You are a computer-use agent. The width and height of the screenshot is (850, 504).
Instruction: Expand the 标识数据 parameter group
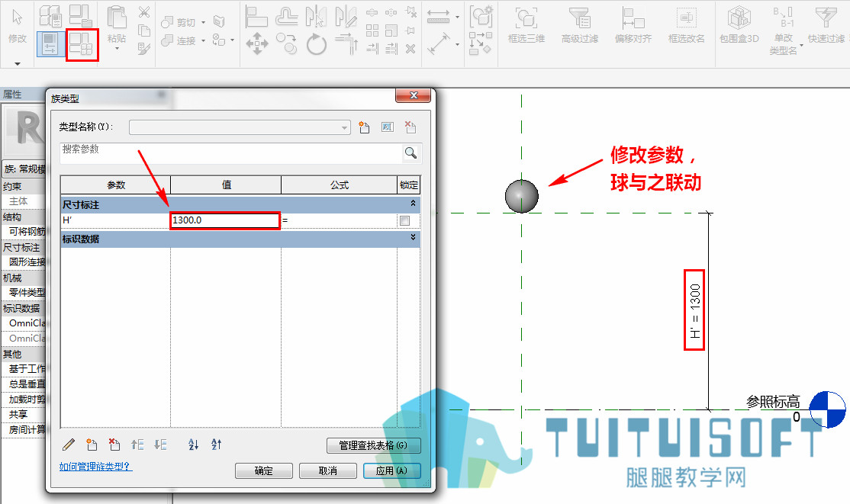tap(413, 237)
